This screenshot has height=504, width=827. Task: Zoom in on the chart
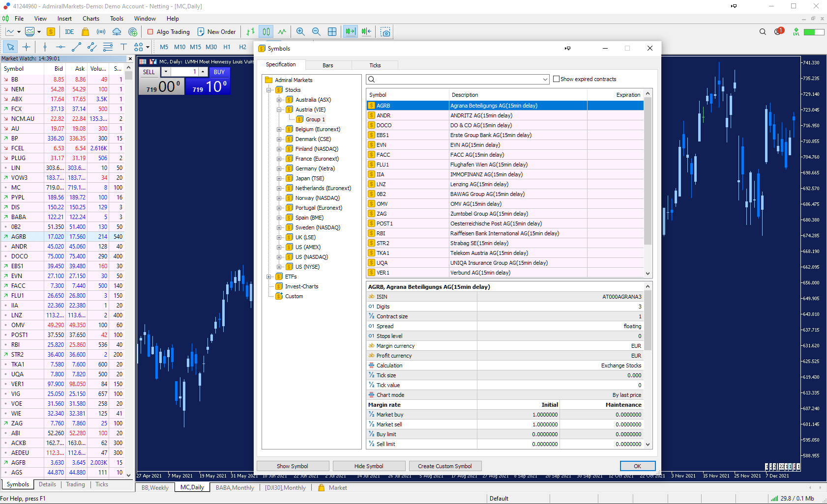point(300,32)
